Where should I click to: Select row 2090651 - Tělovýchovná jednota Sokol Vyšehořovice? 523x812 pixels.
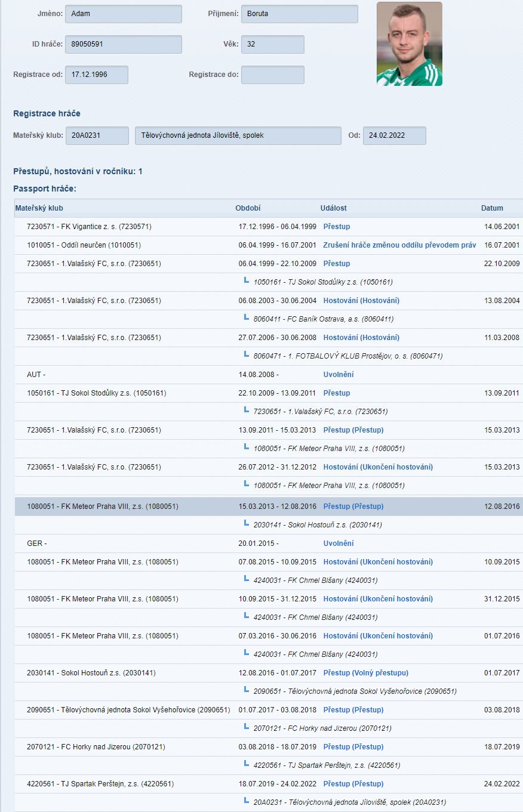269,710
